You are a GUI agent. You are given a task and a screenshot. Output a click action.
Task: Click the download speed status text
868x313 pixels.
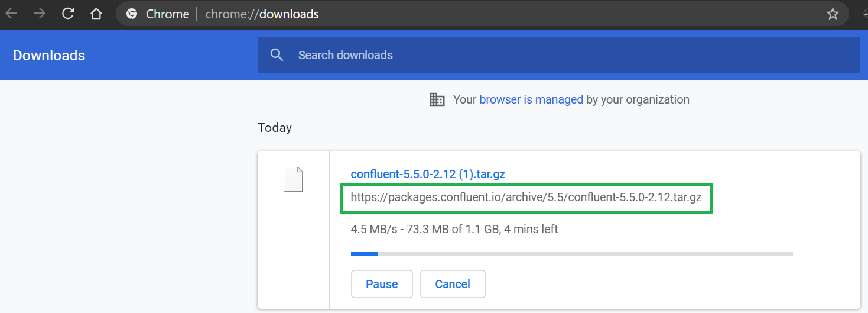coord(454,229)
